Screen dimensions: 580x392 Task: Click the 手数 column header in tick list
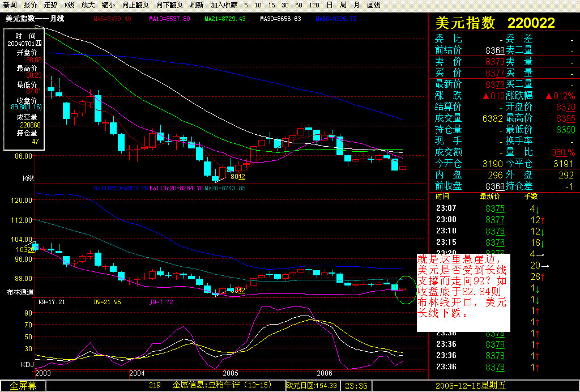pyautogui.click(x=531, y=197)
